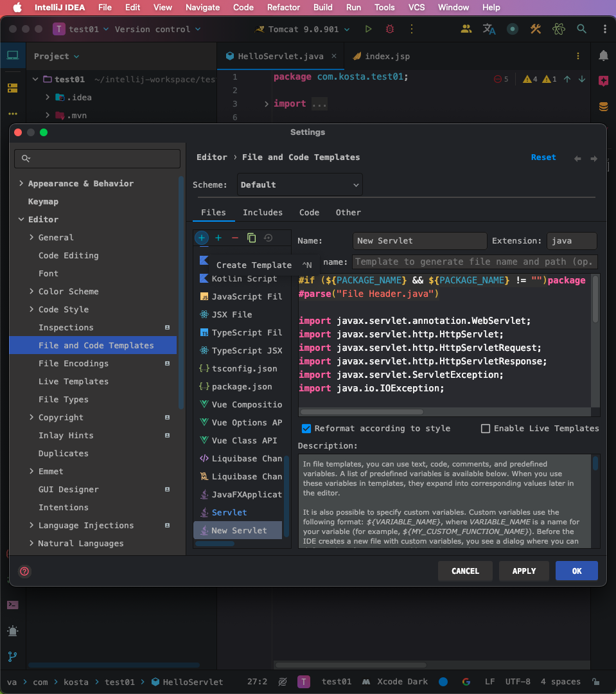Expand the Copyright settings node

31,418
